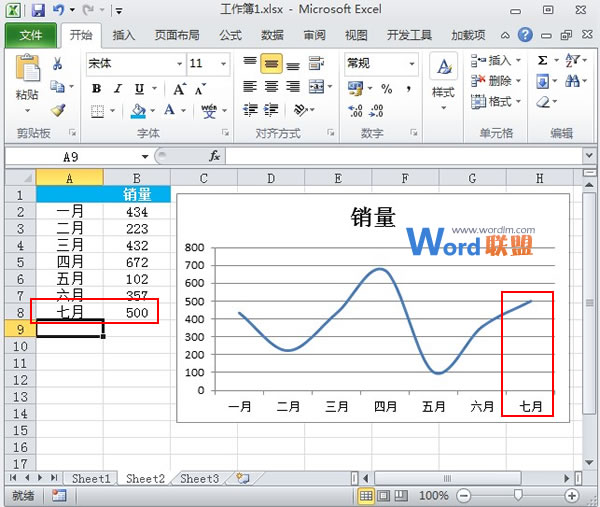This screenshot has width=600, height=507.
Task: Apply the fill color bucket
Action: [139, 111]
